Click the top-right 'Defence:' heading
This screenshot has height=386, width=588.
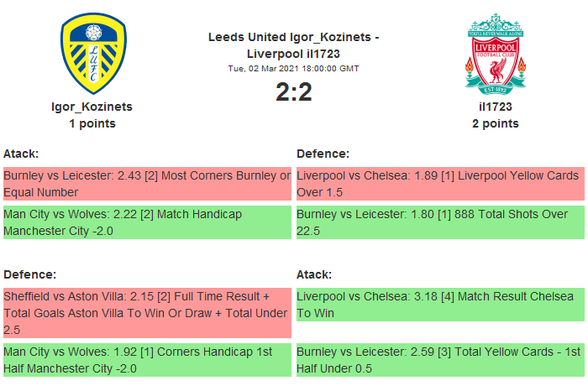pos(323,154)
